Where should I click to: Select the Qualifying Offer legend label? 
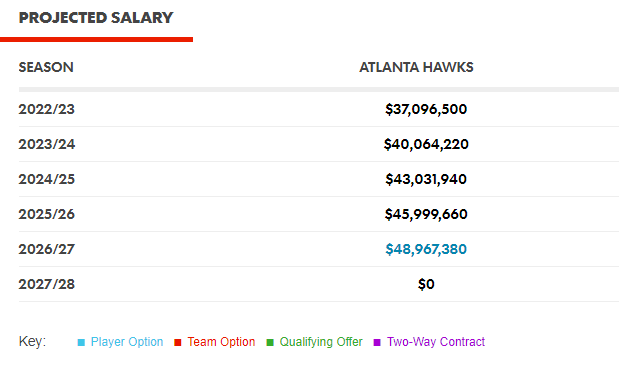pos(321,342)
